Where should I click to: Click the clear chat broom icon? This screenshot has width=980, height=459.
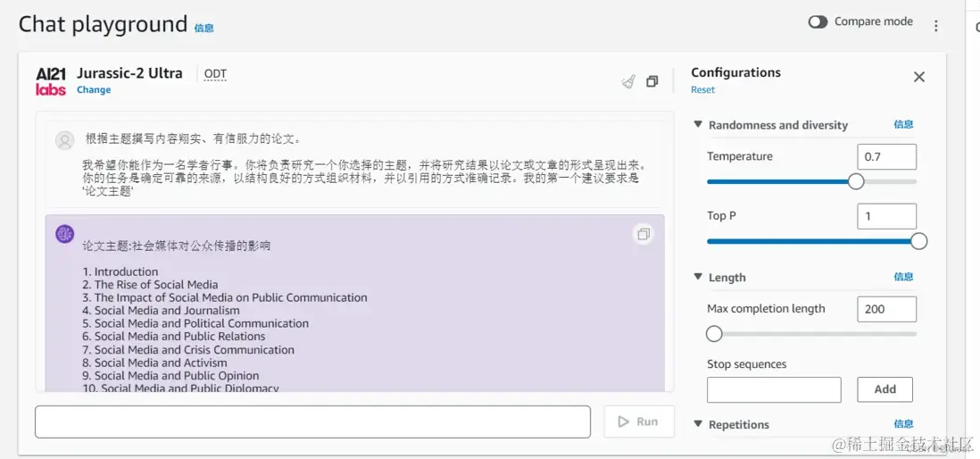point(628,81)
